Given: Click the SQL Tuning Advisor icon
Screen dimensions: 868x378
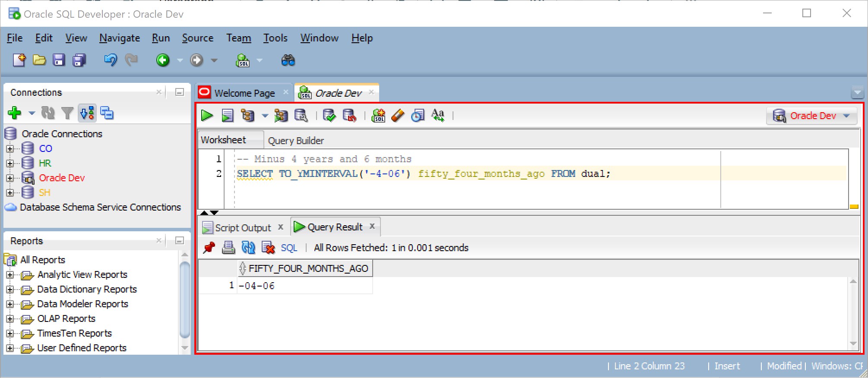Looking at the screenshot, I should pyautogui.click(x=301, y=115).
